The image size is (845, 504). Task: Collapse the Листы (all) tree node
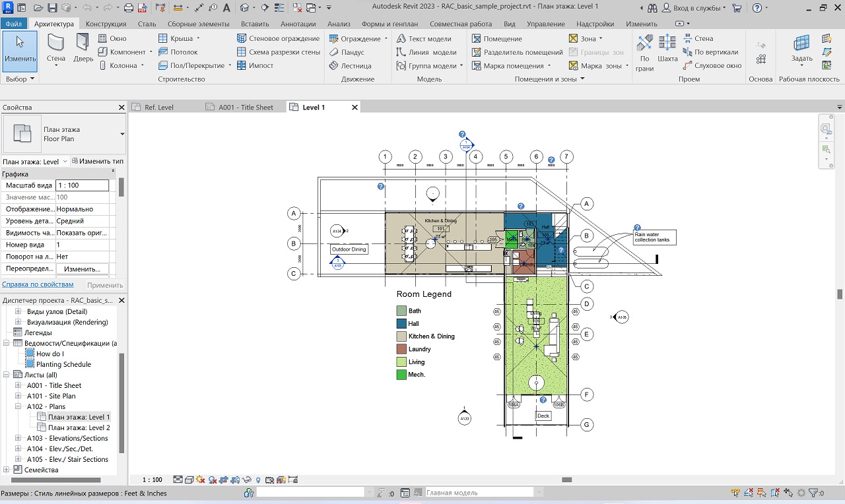(7, 375)
